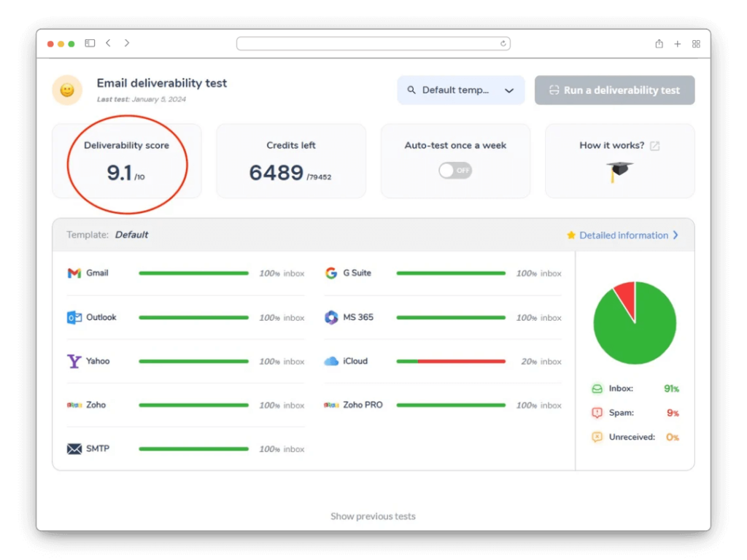This screenshot has width=747, height=560.
Task: Click the Unreceived legend icon
Action: click(x=597, y=437)
